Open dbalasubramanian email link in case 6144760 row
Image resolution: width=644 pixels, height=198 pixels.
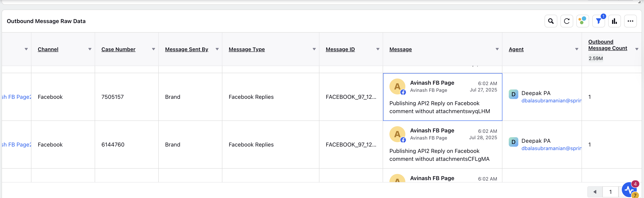tap(551, 148)
